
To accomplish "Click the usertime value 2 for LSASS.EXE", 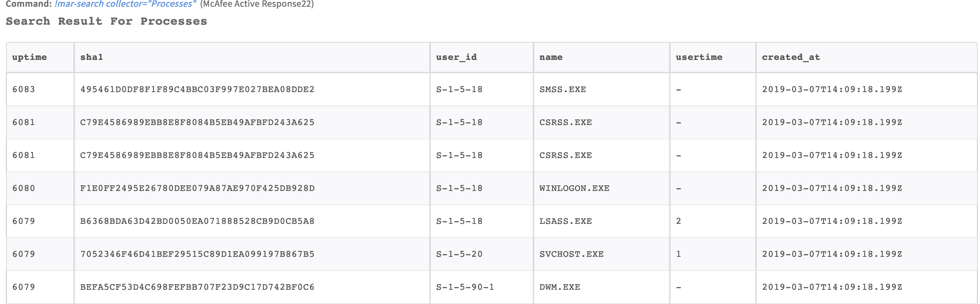I will [x=678, y=221].
